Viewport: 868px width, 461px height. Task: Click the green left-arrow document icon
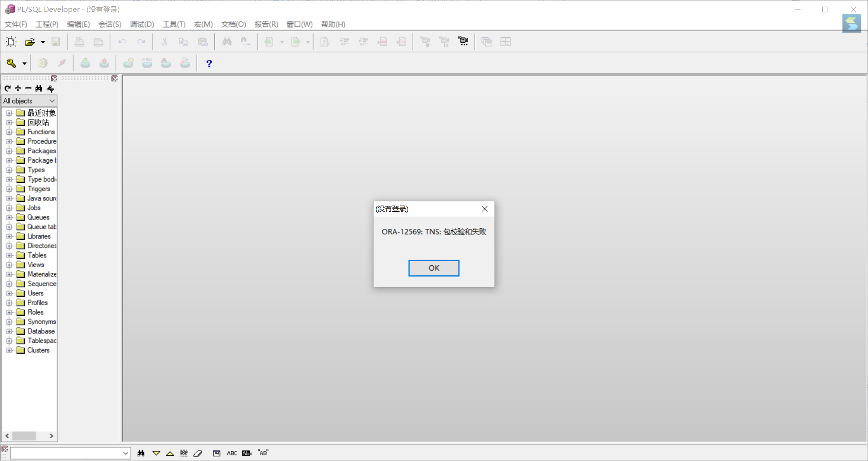point(269,42)
